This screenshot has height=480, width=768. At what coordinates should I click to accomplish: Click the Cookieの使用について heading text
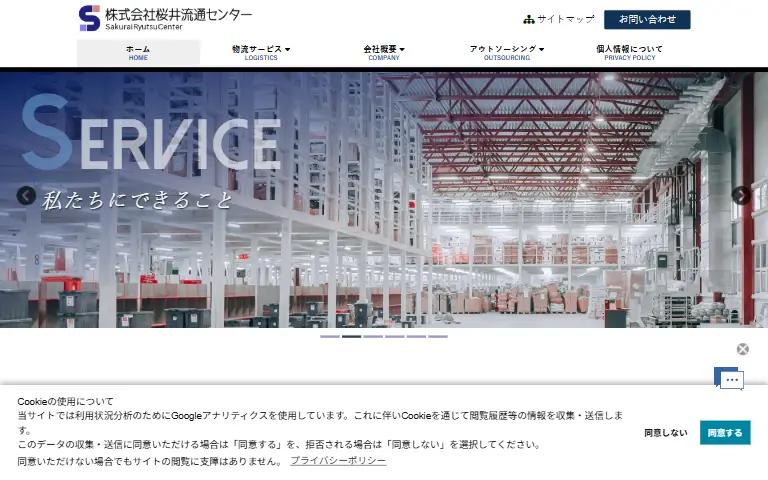pyautogui.click(x=65, y=401)
